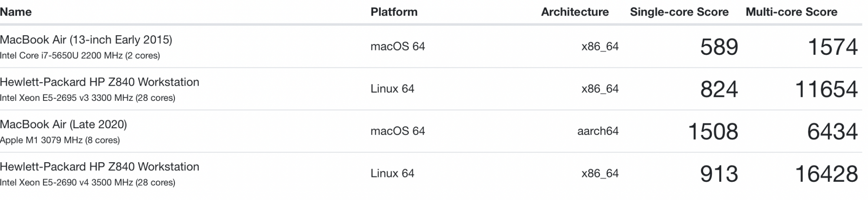
Task: Click the multi-core score 11654
Action: [826, 89]
